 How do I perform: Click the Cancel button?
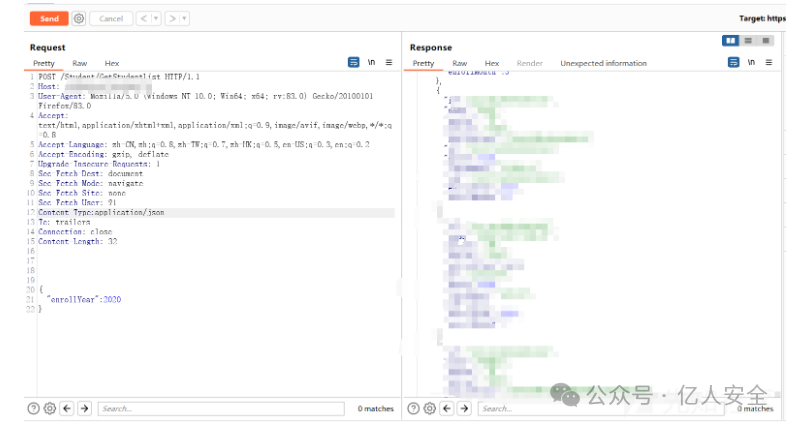(x=111, y=18)
